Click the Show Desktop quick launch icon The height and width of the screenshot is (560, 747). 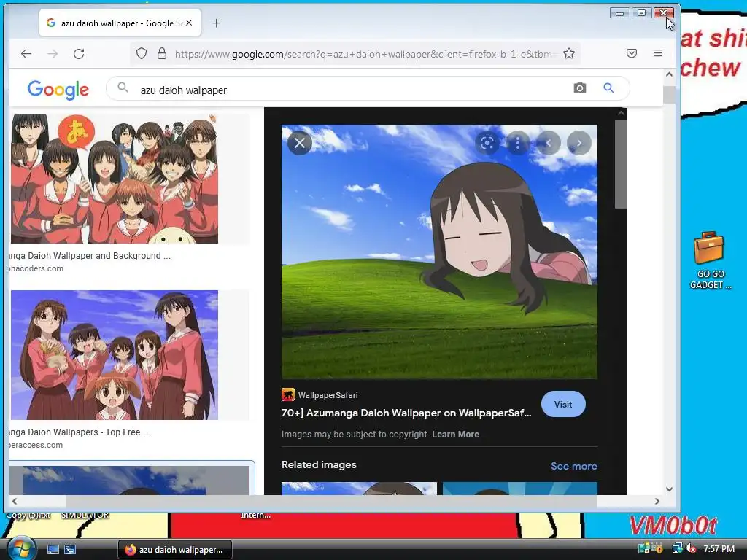coord(53,550)
